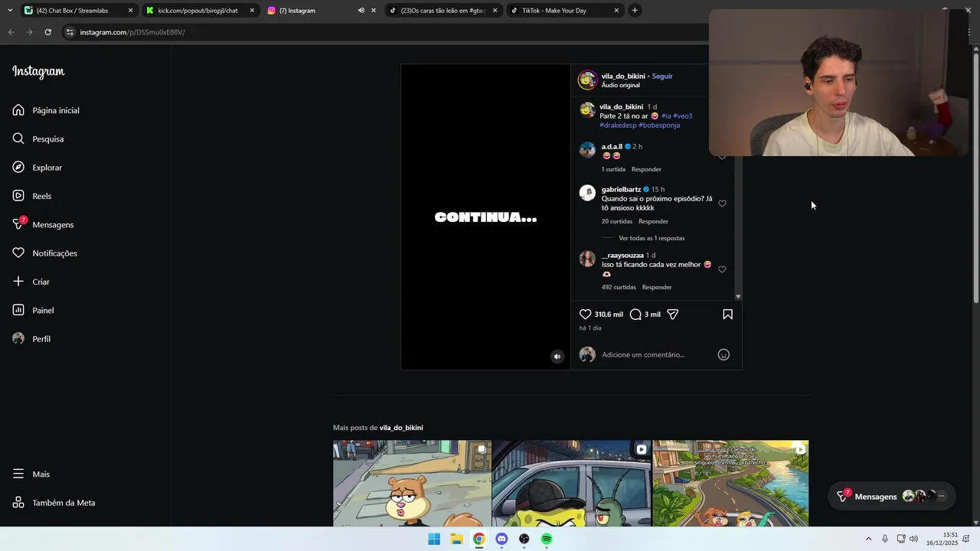Screen dimensions: 980x551
Task: Open the #veo3 hashtag
Action: point(683,116)
